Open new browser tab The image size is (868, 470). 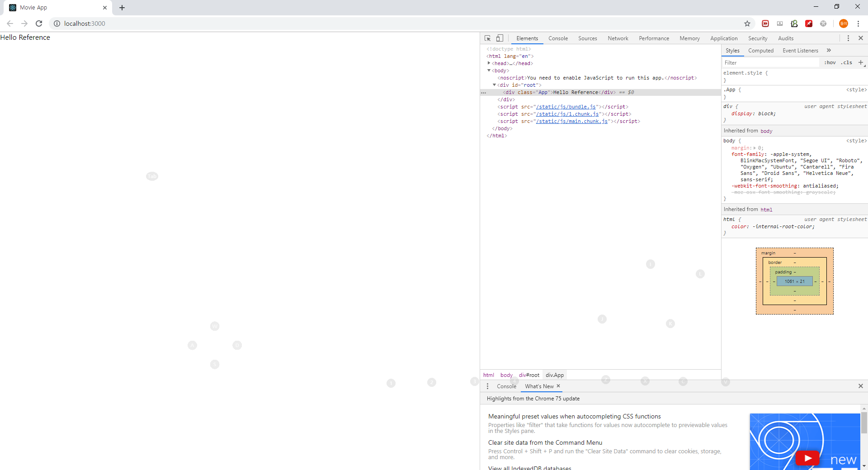[122, 8]
